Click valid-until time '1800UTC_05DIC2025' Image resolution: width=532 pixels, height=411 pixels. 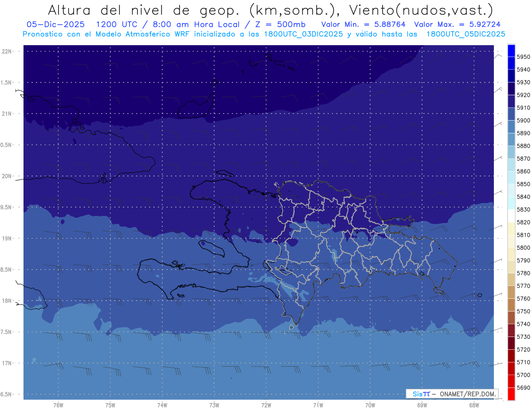tap(465, 34)
